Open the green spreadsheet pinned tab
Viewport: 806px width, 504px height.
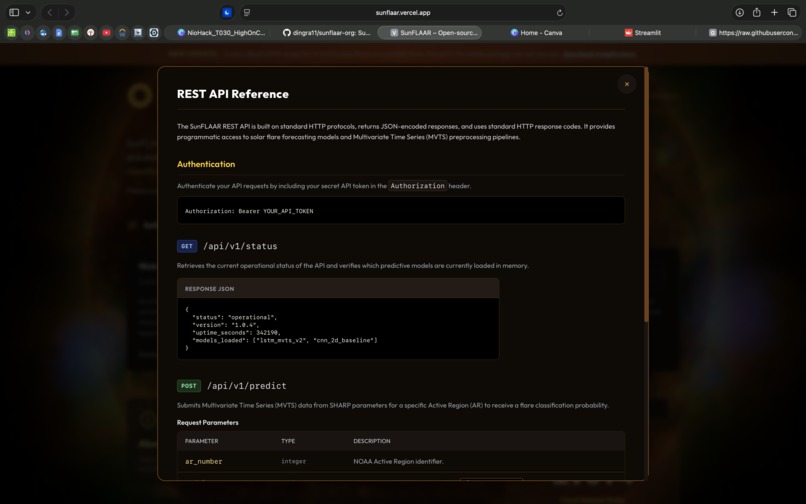click(75, 32)
